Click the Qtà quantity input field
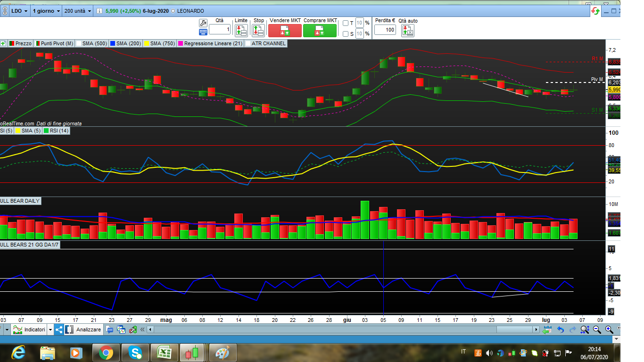 (220, 30)
